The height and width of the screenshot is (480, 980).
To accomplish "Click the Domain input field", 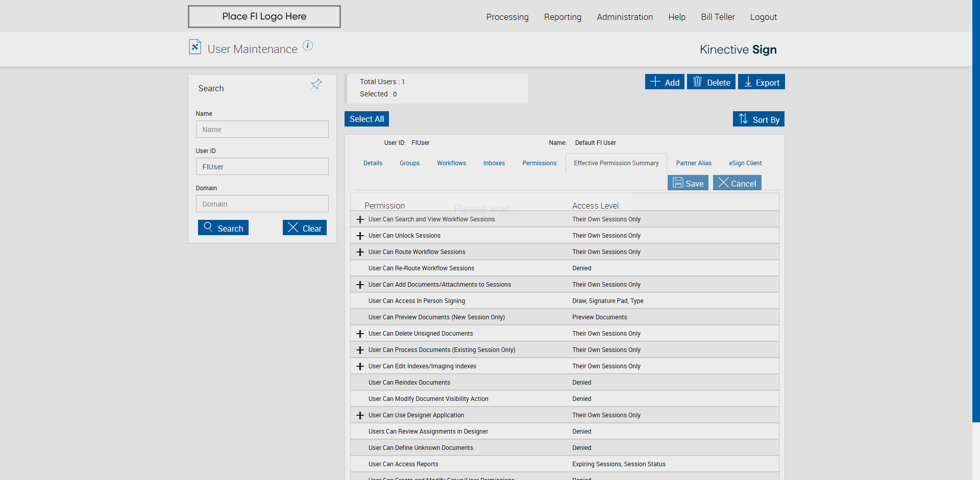I will pos(262,204).
